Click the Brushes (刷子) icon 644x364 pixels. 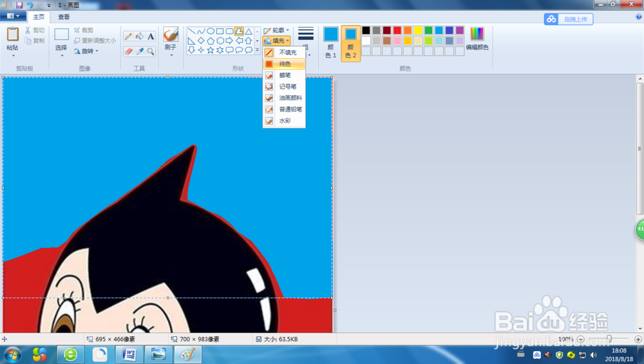(171, 35)
